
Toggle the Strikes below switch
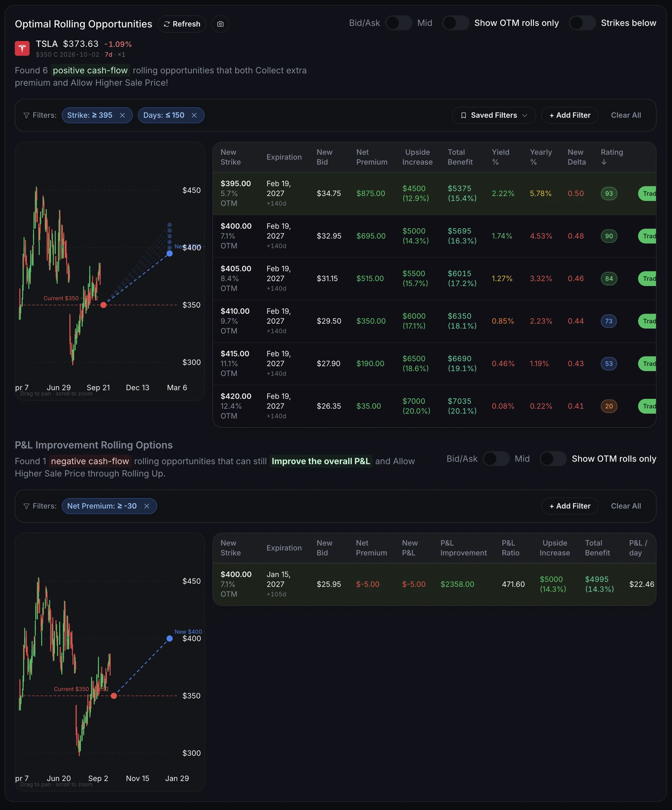pos(582,23)
